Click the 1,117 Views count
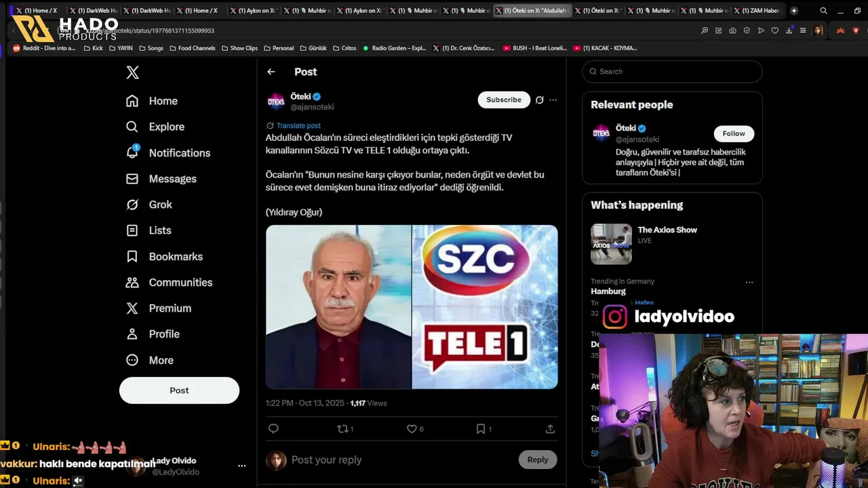This screenshot has width=868, height=488. tap(368, 403)
